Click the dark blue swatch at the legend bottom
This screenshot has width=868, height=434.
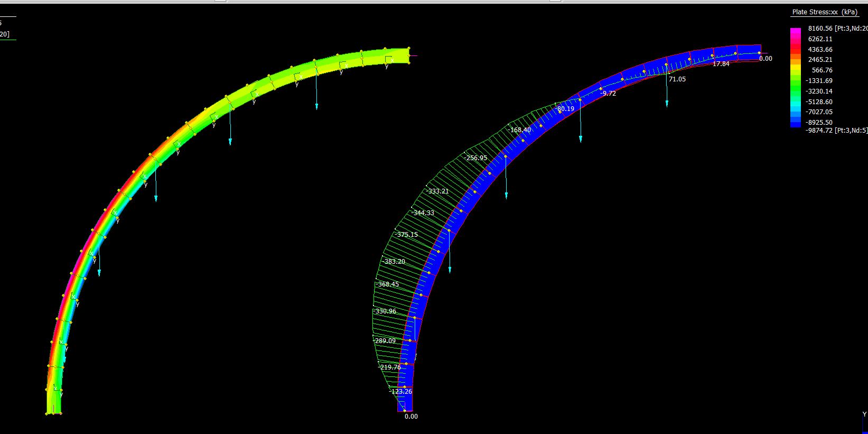point(795,123)
